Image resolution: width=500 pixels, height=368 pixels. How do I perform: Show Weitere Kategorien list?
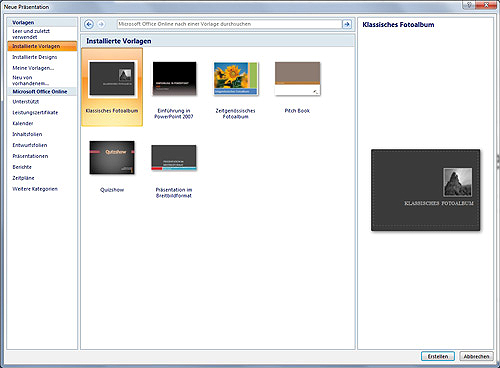[x=35, y=189]
